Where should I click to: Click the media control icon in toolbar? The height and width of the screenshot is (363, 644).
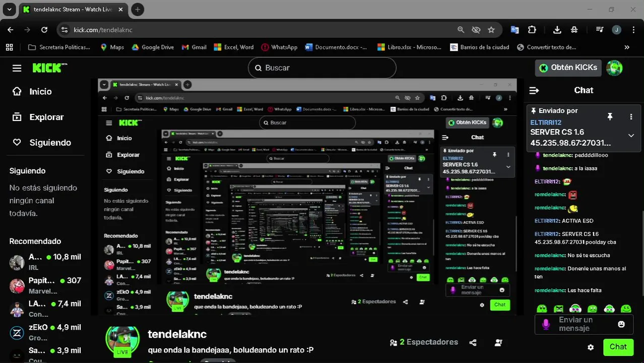(599, 30)
